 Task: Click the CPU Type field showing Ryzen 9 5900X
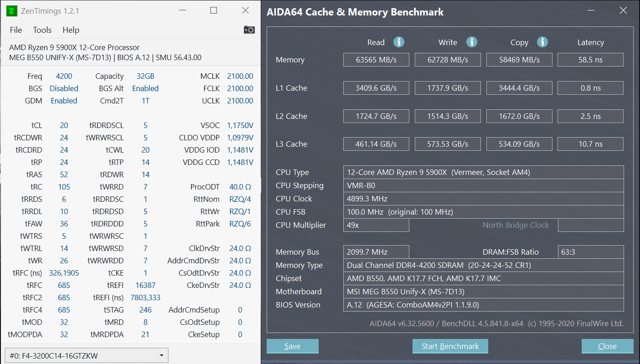[483, 172]
